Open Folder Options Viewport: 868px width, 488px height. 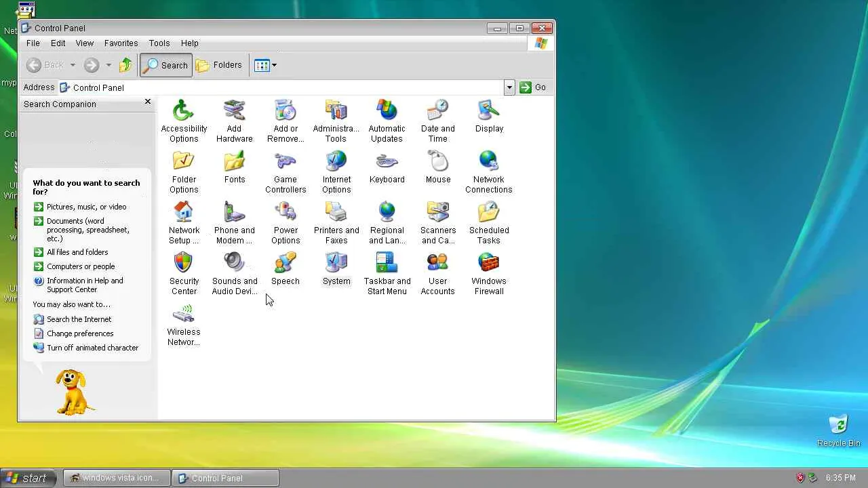[x=184, y=171]
